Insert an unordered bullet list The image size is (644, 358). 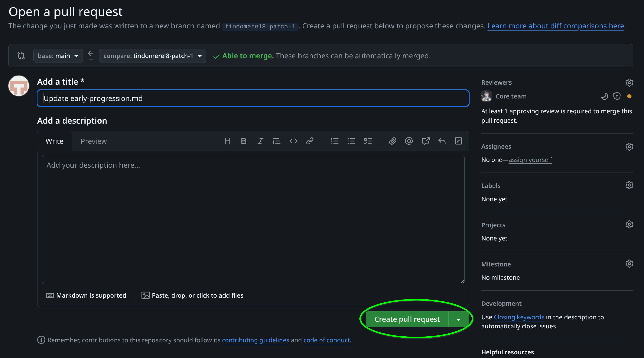351,141
